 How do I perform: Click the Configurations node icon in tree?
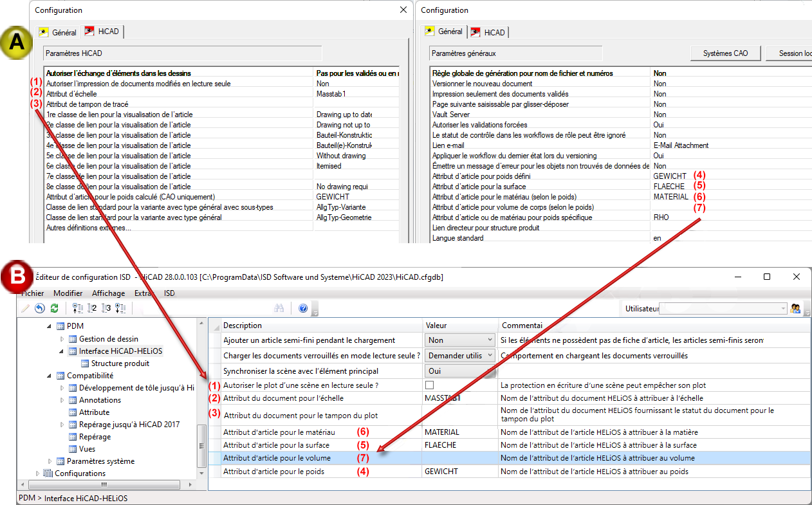pyautogui.click(x=48, y=473)
